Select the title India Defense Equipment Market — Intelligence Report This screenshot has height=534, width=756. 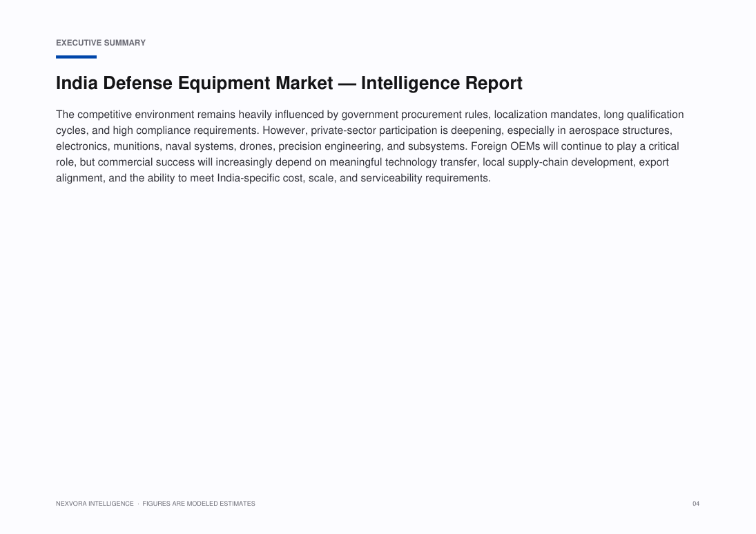(x=289, y=83)
